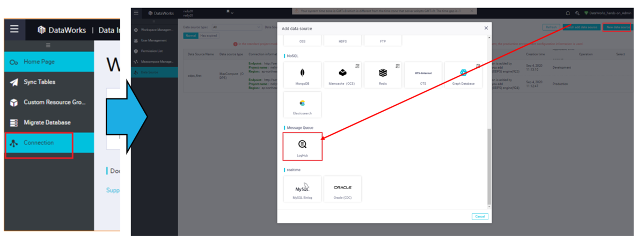Click the dialog scrollbar up arrow
The image size is (644, 240).
(x=489, y=38)
